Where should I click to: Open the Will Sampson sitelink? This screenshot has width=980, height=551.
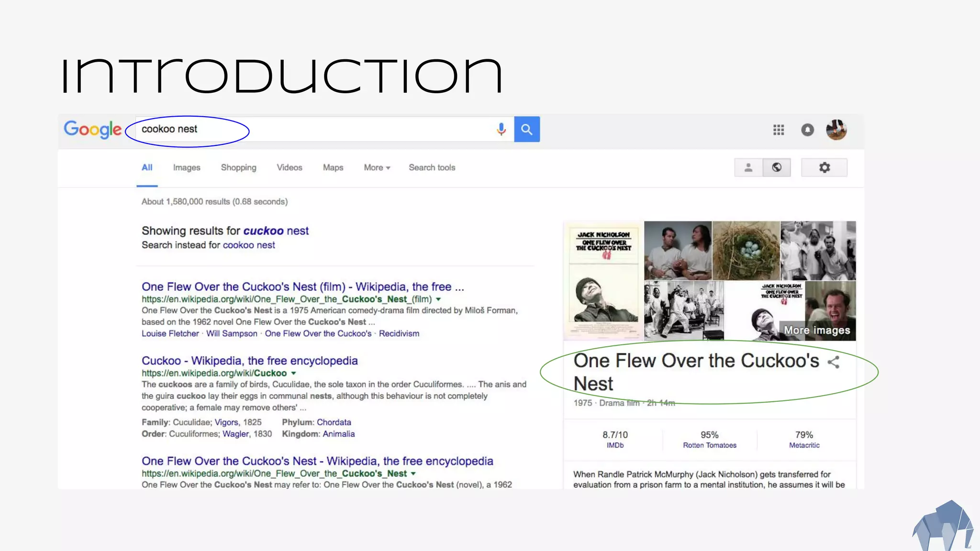click(232, 333)
